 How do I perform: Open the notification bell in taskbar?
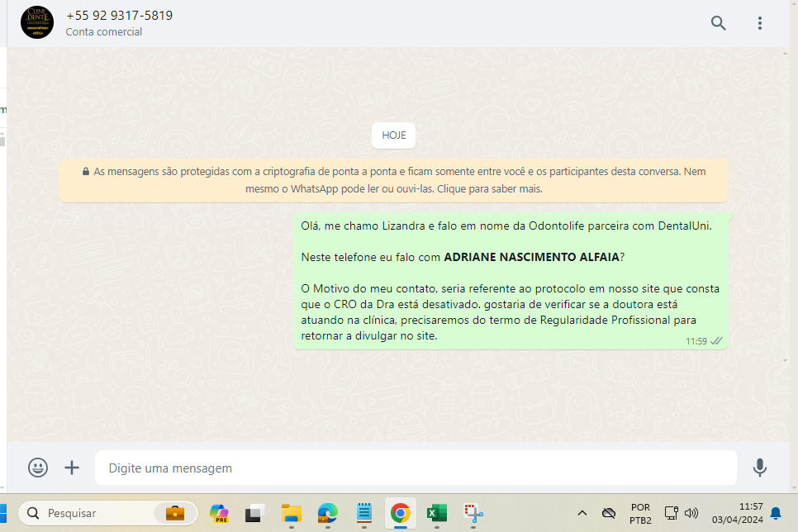coord(775,513)
